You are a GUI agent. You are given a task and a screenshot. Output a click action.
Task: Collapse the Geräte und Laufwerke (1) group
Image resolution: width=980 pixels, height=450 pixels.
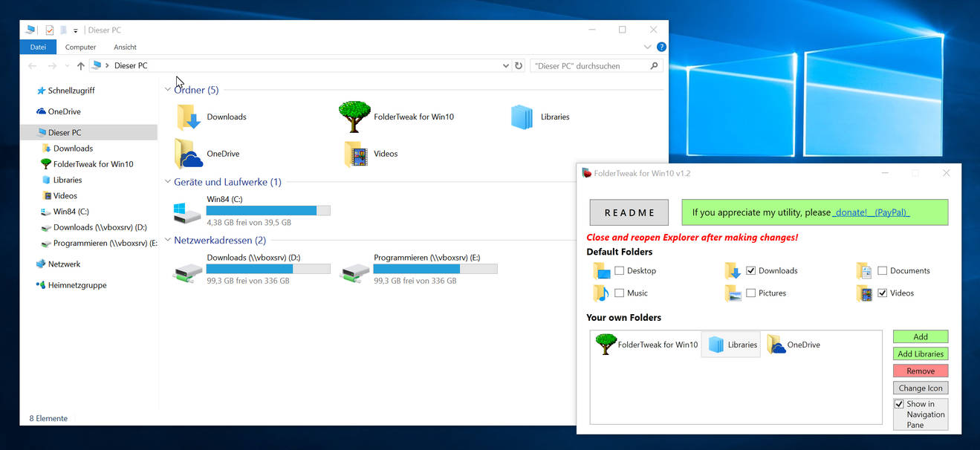[167, 182]
